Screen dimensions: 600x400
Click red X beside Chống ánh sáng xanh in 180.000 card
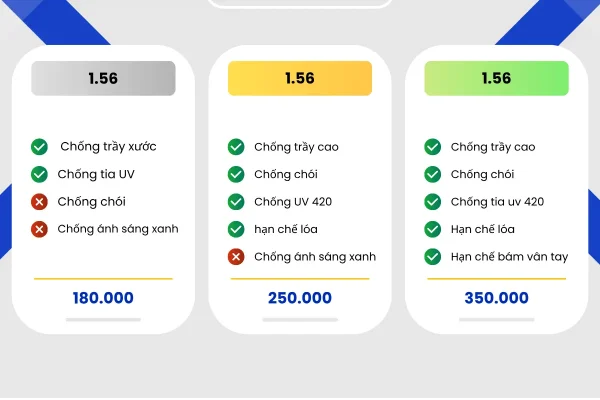tap(39, 230)
